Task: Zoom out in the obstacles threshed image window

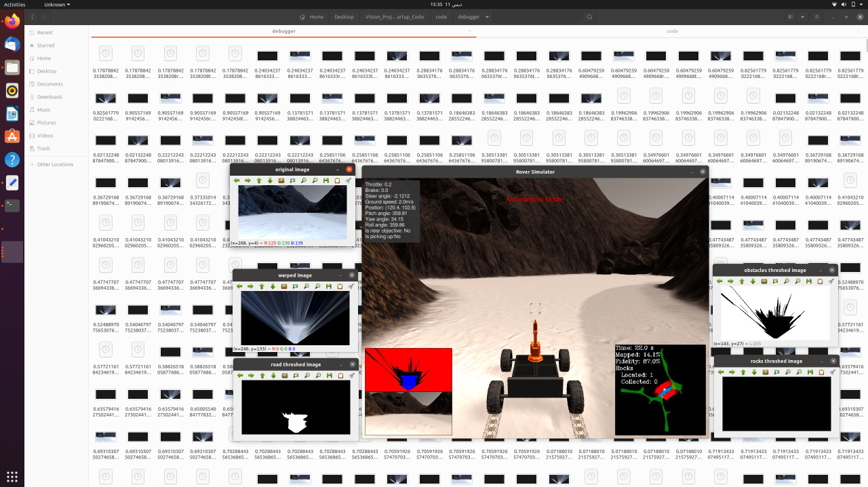Action: pos(797,280)
